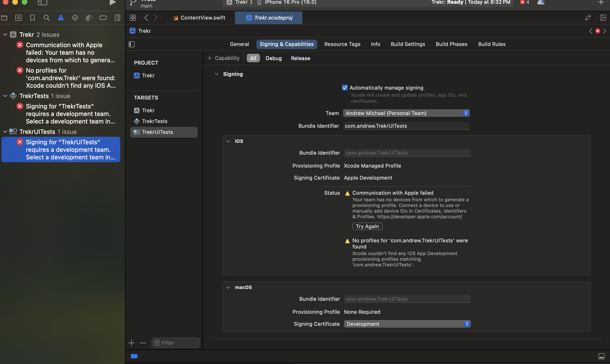
Task: Open the ContentView.swift editor tab
Action: tap(199, 18)
